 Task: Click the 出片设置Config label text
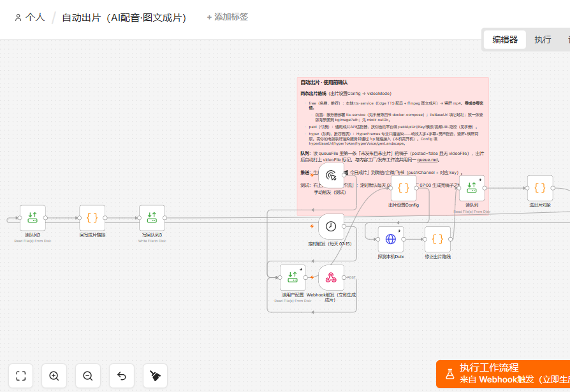tap(404, 205)
